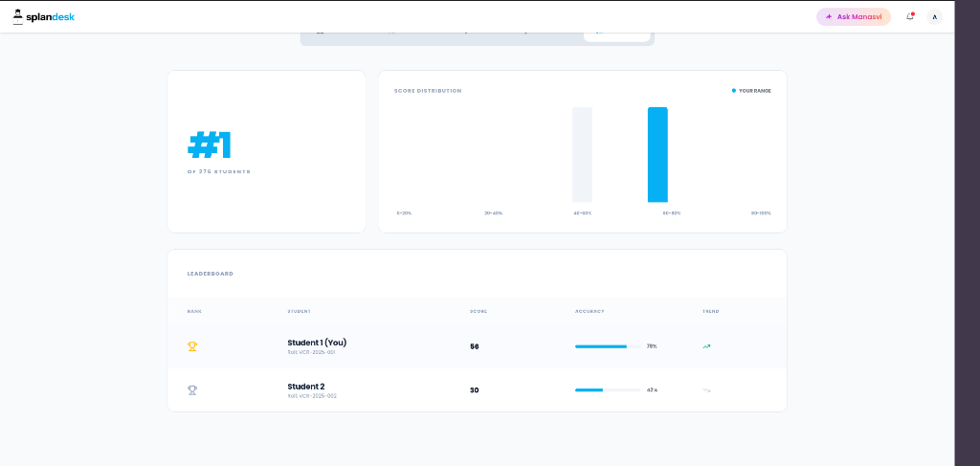Image resolution: width=980 pixels, height=466 pixels.
Task: Click the Your Range legend dot
Action: tap(734, 91)
